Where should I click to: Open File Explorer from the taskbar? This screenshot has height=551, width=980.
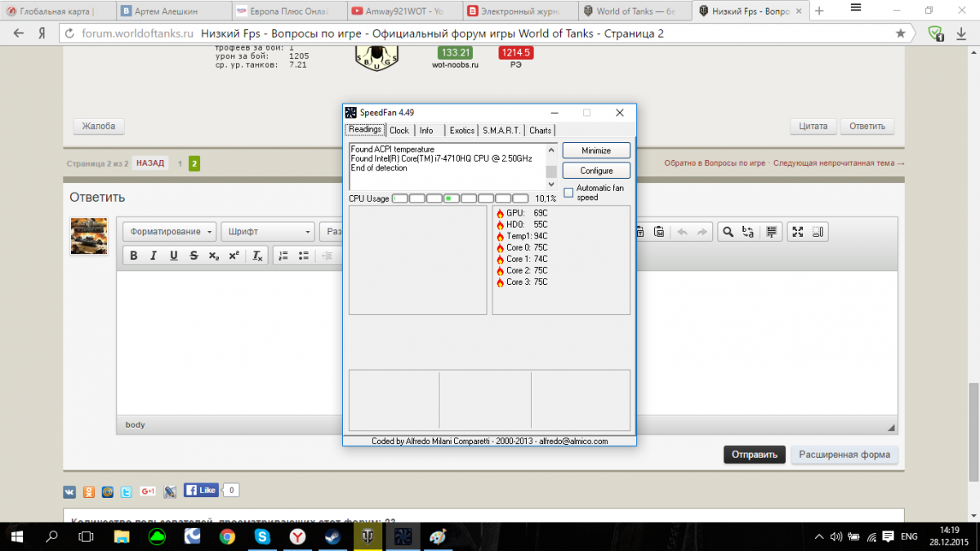121,536
